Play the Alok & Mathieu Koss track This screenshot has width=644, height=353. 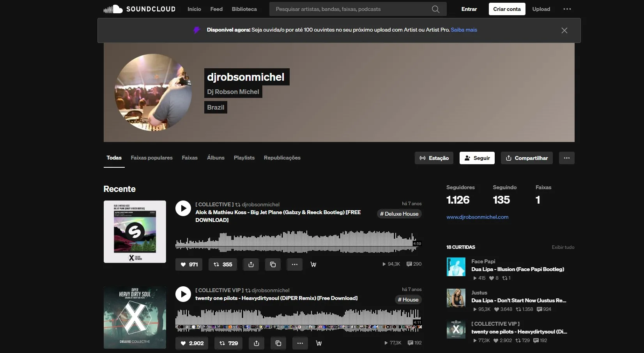(183, 208)
